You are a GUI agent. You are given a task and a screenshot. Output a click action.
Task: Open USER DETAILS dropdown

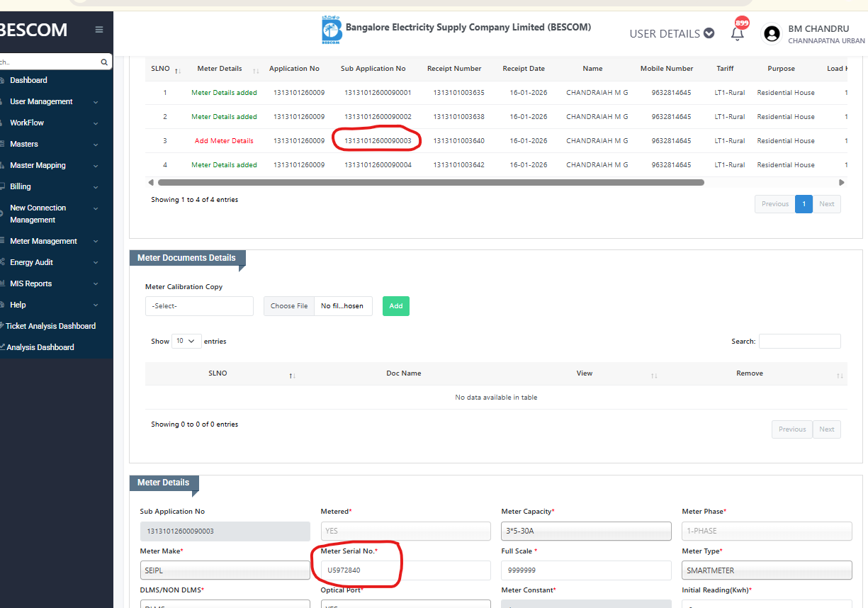point(672,33)
